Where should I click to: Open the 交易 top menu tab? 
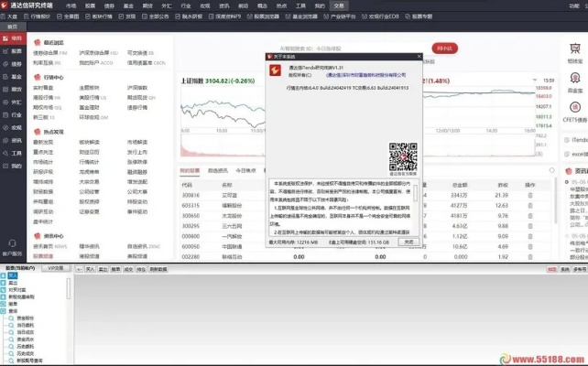pos(339,5)
